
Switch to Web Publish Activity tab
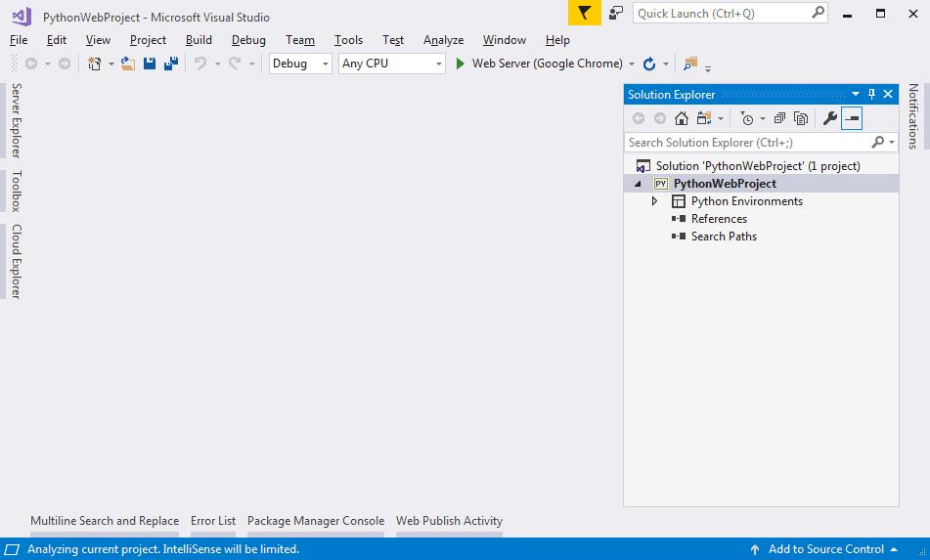click(x=449, y=521)
